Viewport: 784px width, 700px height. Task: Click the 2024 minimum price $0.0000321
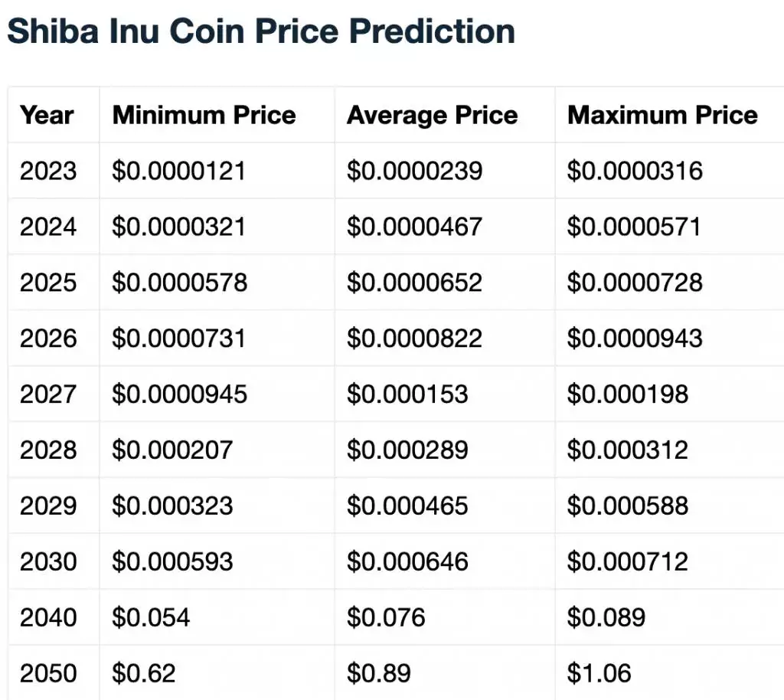[179, 227]
